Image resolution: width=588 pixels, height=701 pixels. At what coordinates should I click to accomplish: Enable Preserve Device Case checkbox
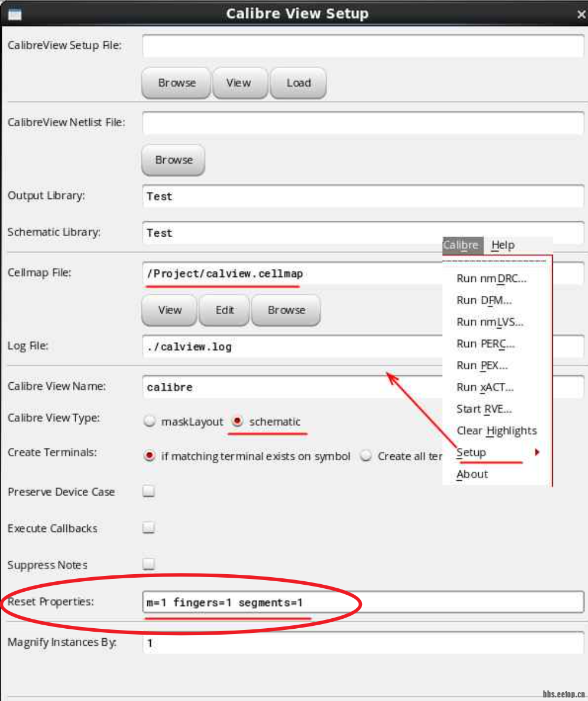tap(149, 491)
